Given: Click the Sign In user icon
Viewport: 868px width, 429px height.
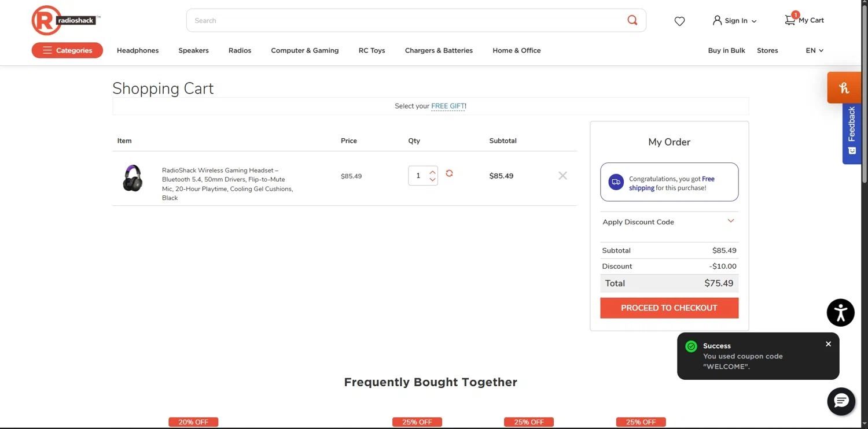Looking at the screenshot, I should 717,20.
